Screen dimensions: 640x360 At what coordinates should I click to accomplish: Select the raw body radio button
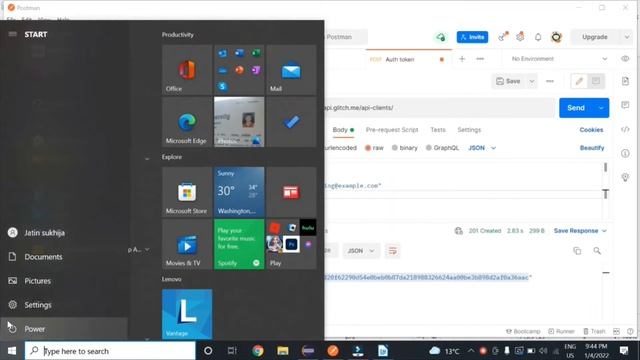[x=368, y=148]
